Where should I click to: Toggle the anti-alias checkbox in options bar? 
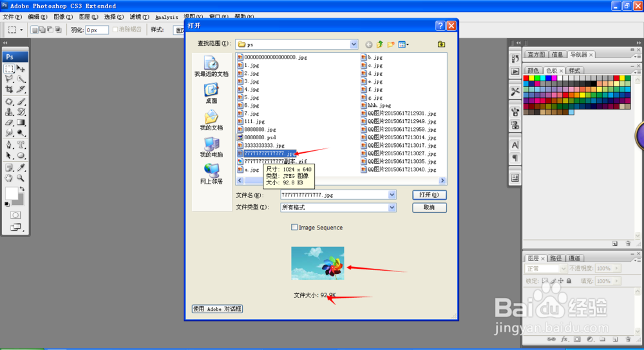115,29
